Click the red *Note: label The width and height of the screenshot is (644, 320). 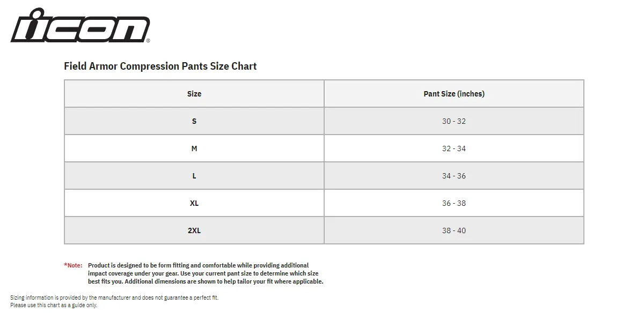[x=73, y=265]
